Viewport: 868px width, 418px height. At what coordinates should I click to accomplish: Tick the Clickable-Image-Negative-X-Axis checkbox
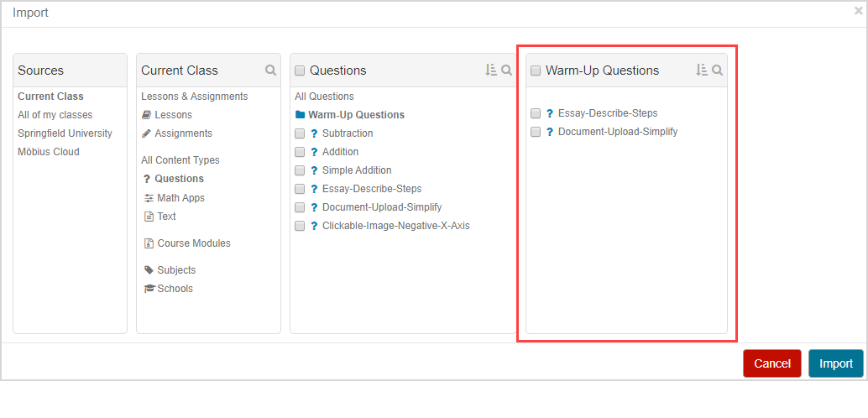click(300, 226)
